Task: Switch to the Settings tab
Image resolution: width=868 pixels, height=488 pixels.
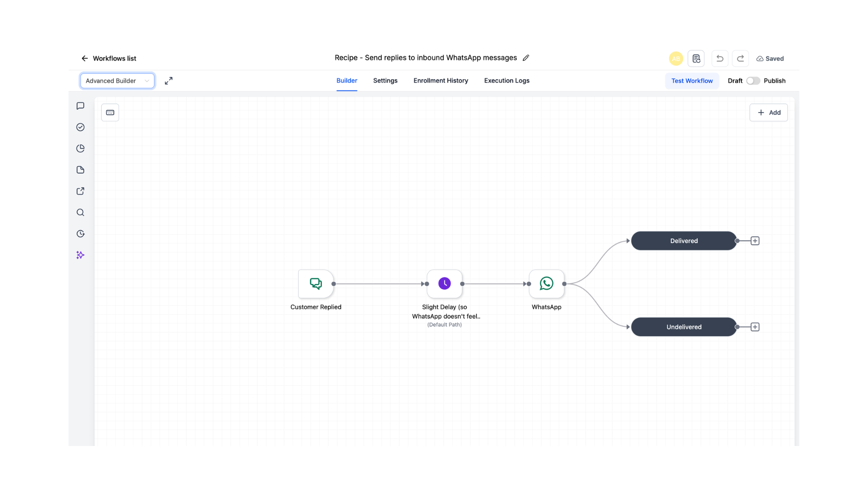Action: (385, 81)
